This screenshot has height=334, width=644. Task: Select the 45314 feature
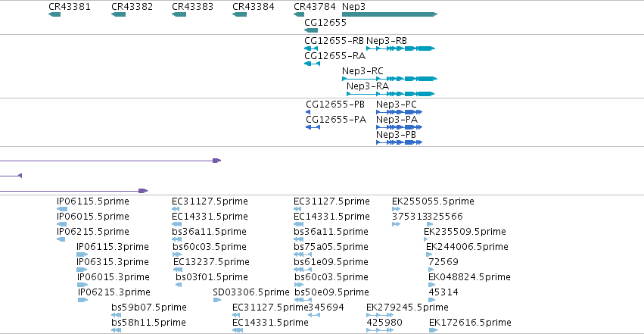point(432,301)
